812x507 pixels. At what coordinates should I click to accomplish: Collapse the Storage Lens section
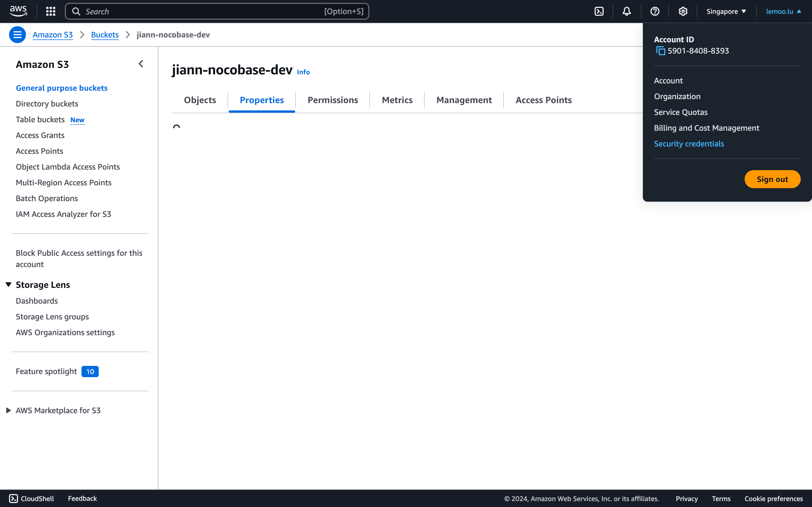pyautogui.click(x=9, y=284)
